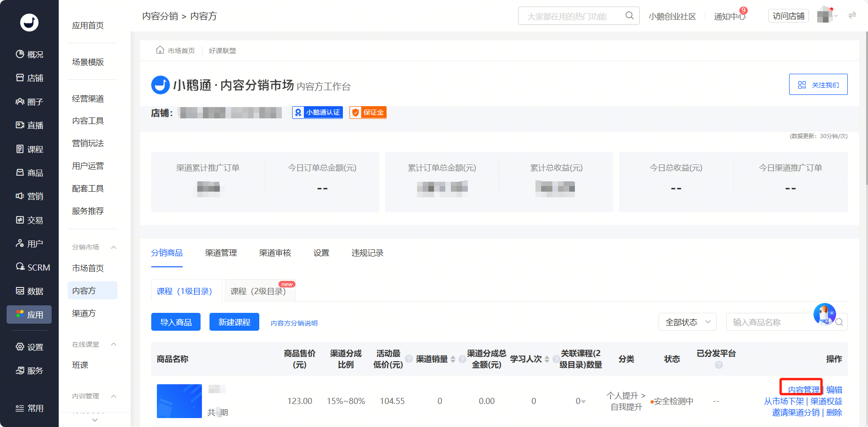This screenshot has height=427, width=868.
Task: Switch to the 渠道审核 tab
Action: pyautogui.click(x=275, y=253)
